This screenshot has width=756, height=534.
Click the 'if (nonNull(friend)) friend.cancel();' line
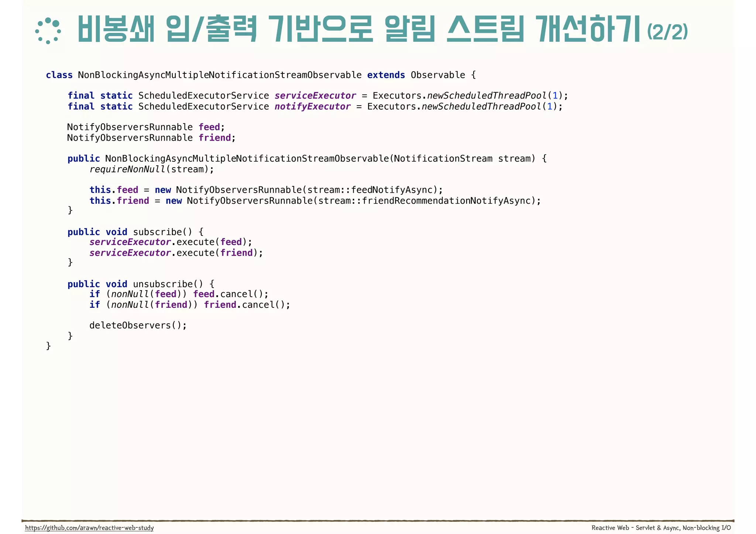tap(190, 305)
